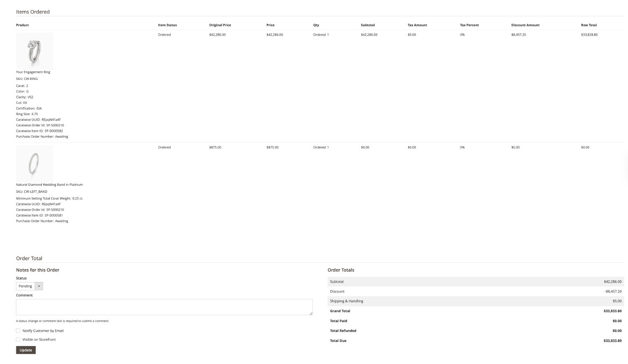Screen dimensions: 628x364
Task: Click the Row Total column header
Action: point(588,25)
